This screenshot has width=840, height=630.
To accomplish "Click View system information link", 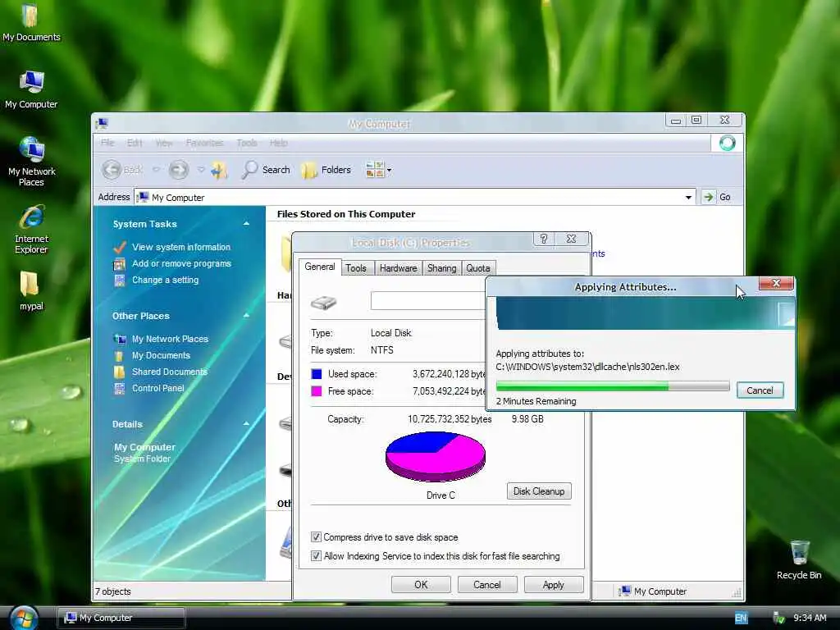I will (x=181, y=247).
